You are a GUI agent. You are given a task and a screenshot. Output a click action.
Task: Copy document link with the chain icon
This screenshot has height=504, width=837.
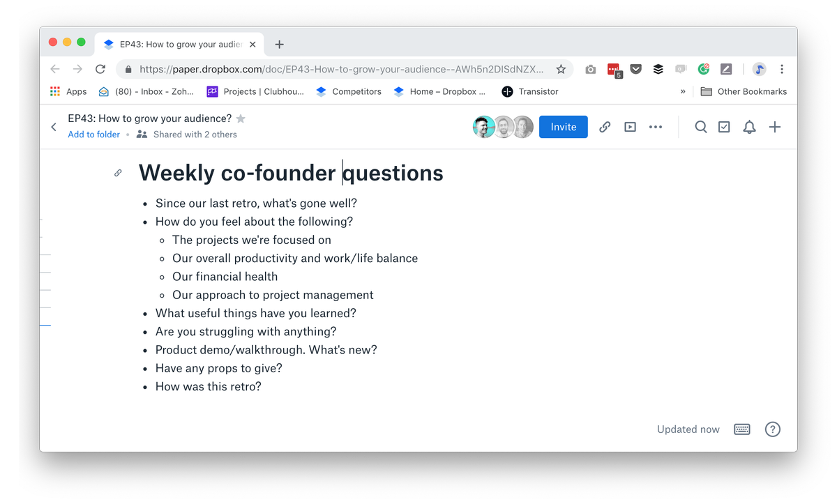605,127
